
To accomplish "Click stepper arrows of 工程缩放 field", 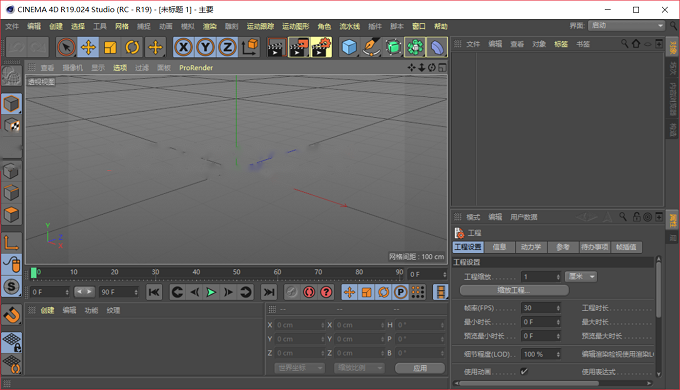I will point(558,277).
